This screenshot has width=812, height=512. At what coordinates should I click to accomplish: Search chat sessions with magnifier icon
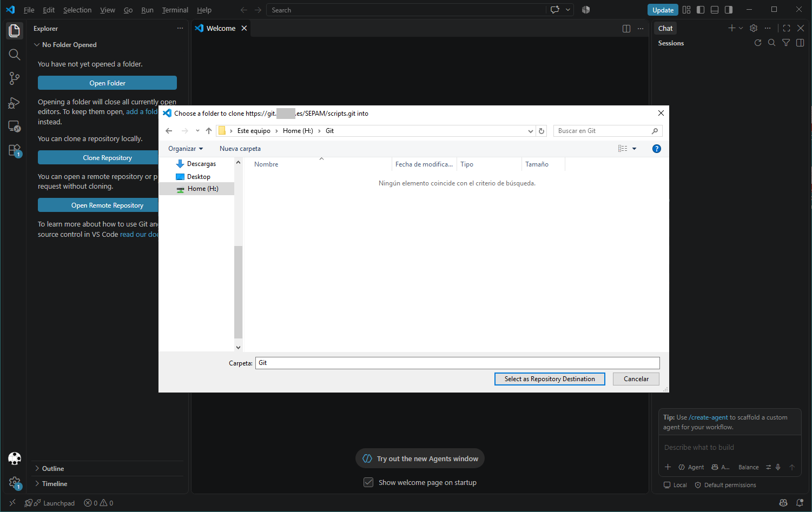click(772, 43)
